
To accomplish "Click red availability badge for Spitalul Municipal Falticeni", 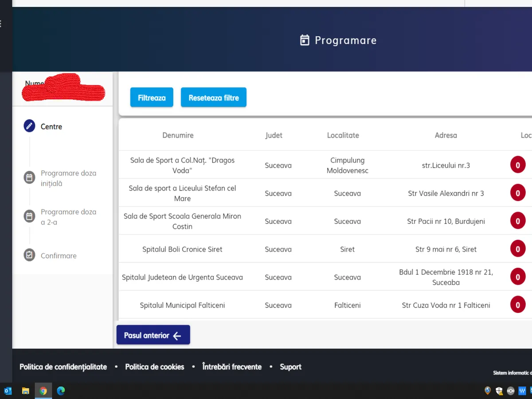I will [x=517, y=305].
